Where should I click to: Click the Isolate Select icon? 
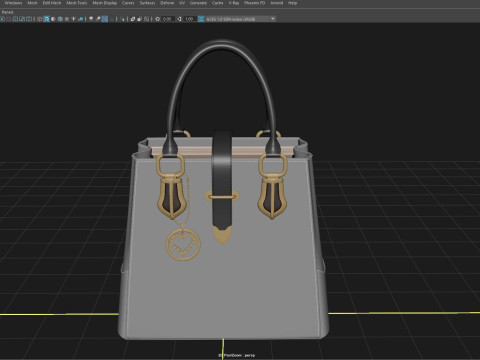122,19
